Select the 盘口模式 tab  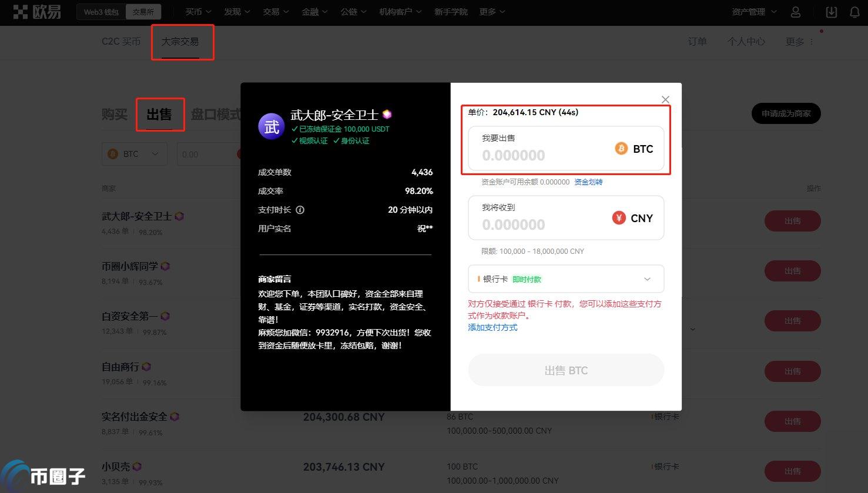click(x=215, y=114)
